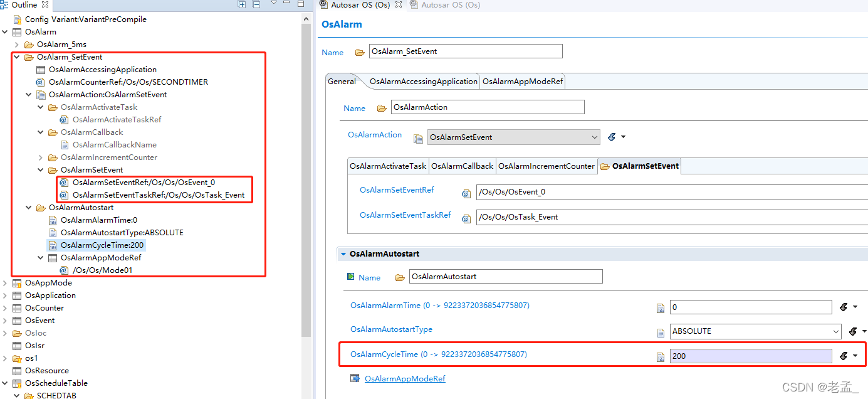Click document icon beside OsAlarmAutostartType combo
868x399 pixels.
[x=660, y=332]
